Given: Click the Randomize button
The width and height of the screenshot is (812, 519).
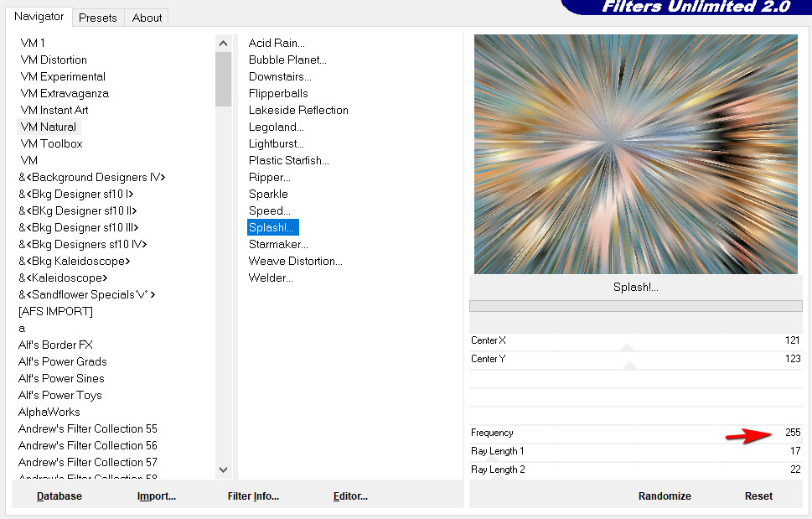Looking at the screenshot, I should (665, 496).
